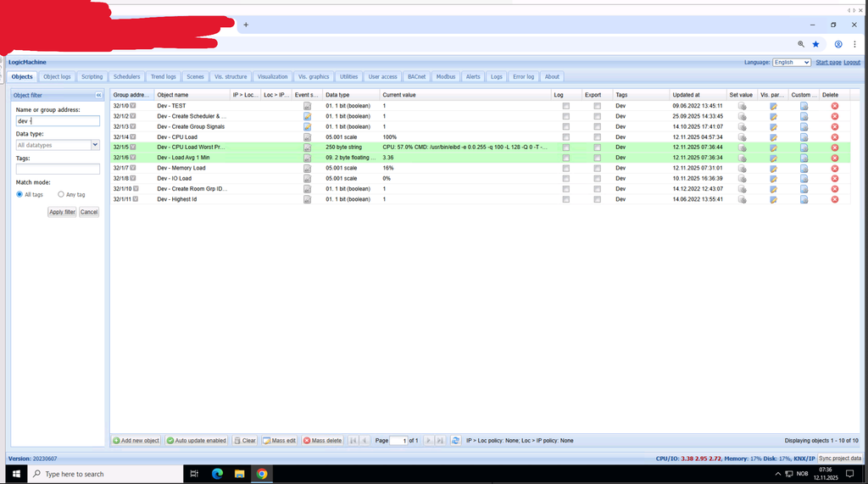Toggle Log checkbox for Dev - TEST
Viewport: 868px width, 484px height.
[565, 106]
